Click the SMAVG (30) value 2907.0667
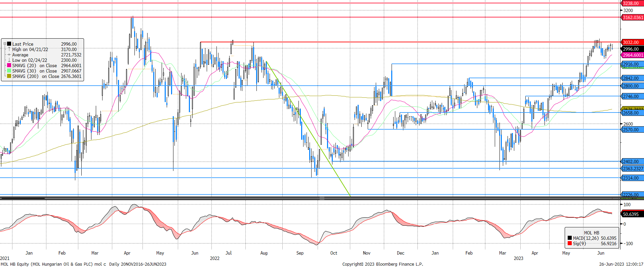 coord(71,71)
